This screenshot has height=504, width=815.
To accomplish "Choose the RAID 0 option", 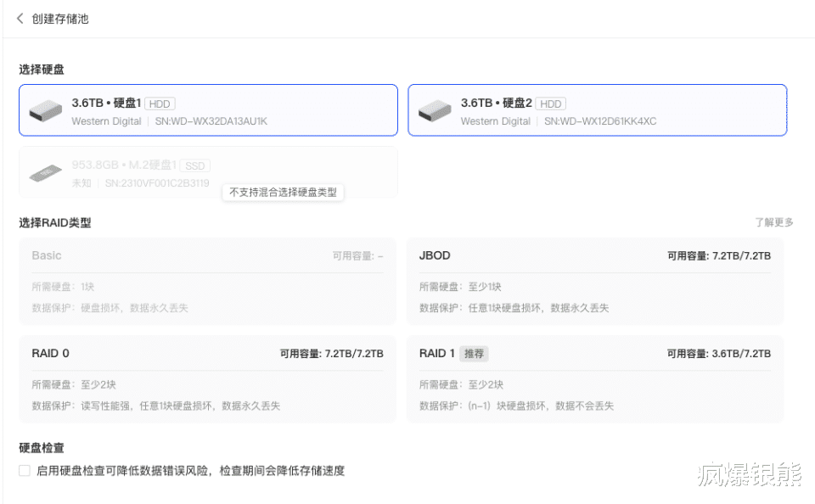I will pyautogui.click(x=207, y=378).
